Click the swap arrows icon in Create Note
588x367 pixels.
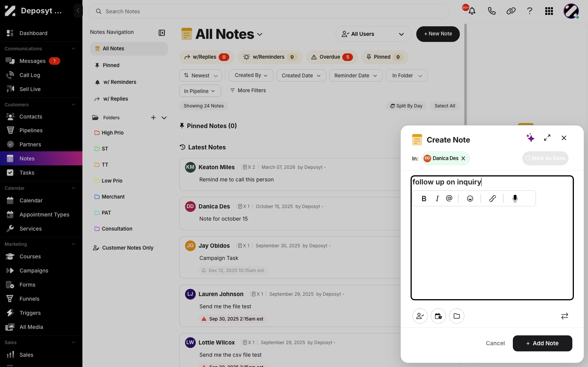(565, 316)
